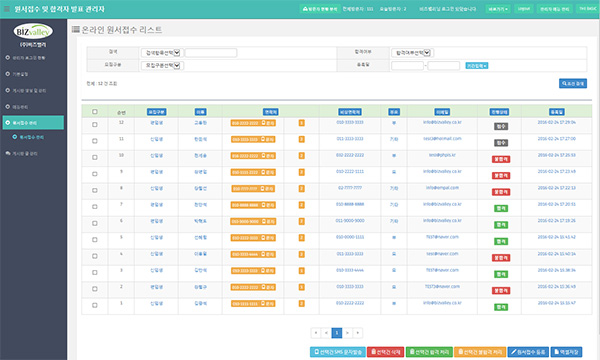Viewport: 600px width, 360px height.
Task: Sort by the progress status column header button
Action: [499, 112]
